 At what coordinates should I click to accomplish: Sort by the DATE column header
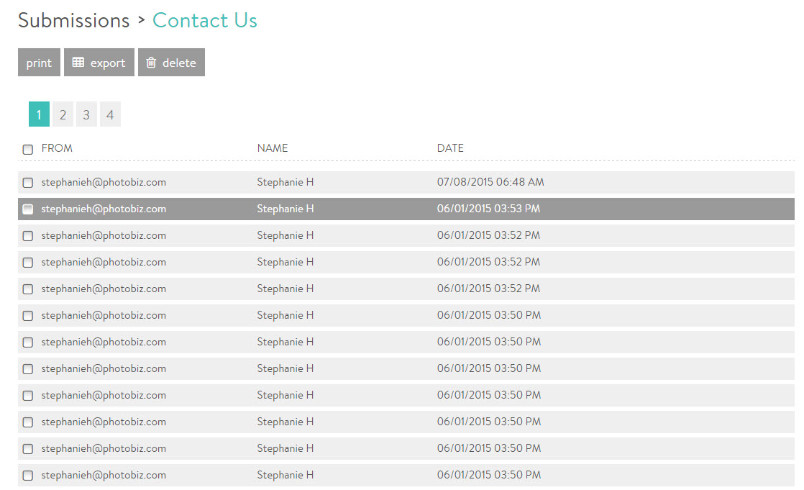click(x=450, y=148)
